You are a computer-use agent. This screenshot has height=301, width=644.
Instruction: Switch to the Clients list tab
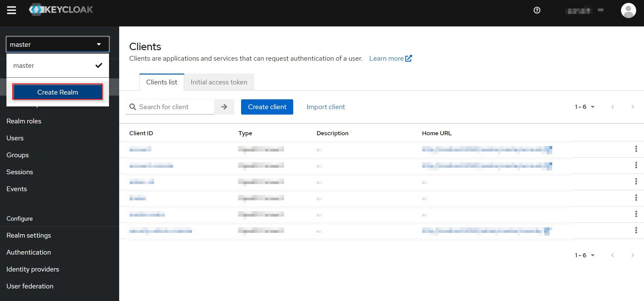[x=162, y=82]
